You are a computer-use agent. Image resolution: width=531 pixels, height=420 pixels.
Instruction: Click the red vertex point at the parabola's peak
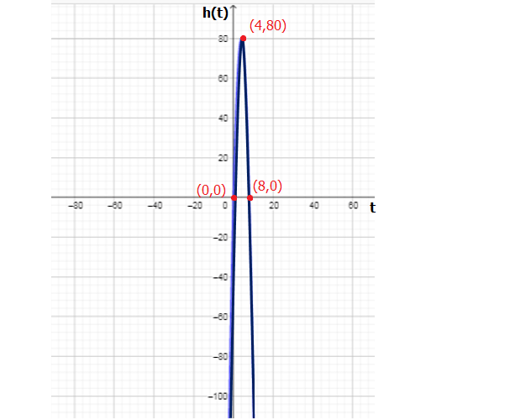pyautogui.click(x=243, y=39)
